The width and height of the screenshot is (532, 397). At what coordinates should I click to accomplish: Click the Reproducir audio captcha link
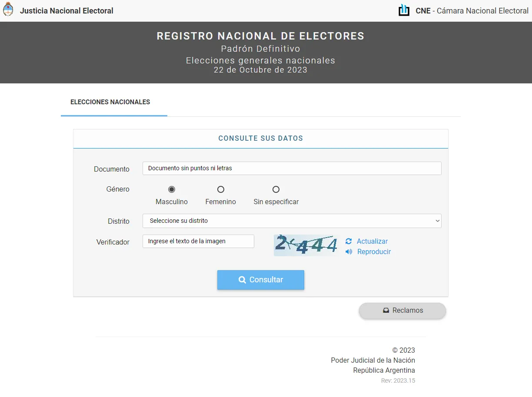[x=374, y=251]
